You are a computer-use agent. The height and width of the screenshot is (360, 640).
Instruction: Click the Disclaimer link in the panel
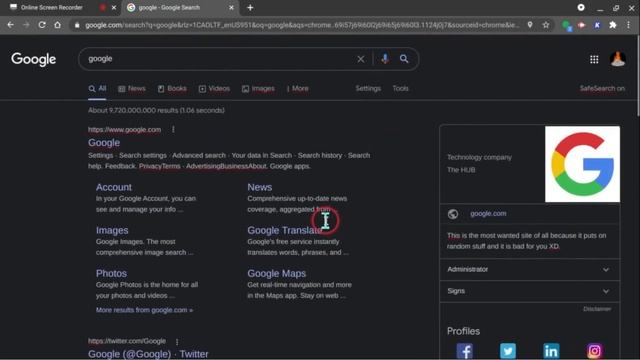(597, 309)
